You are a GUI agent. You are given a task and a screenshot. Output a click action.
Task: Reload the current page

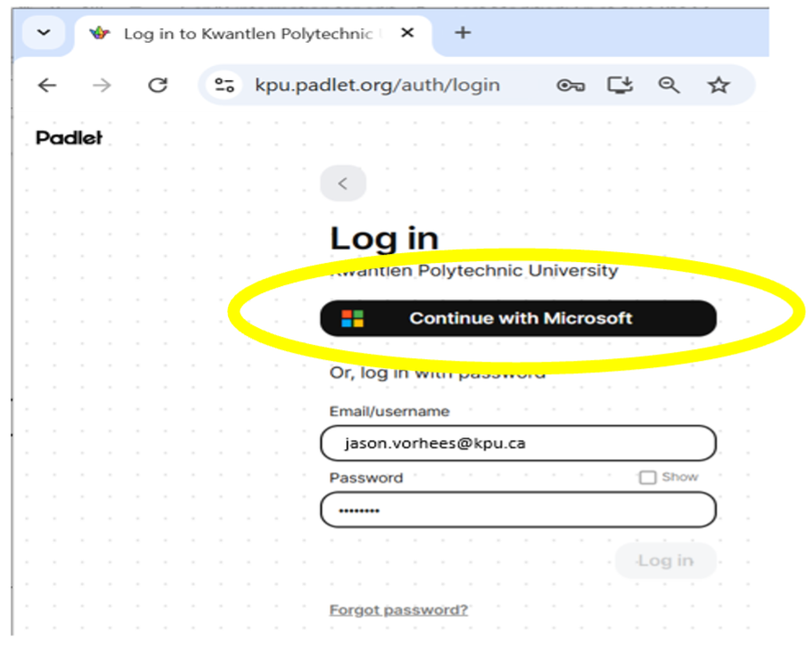tap(158, 85)
